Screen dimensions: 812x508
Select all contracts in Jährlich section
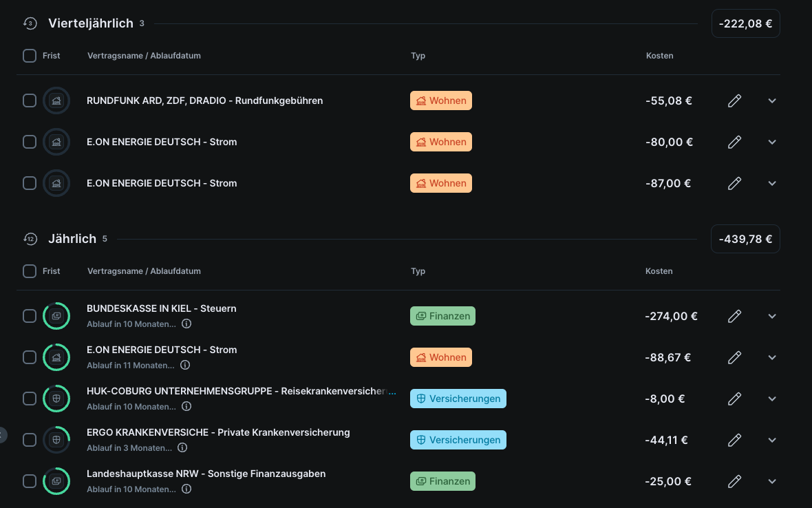coord(30,271)
